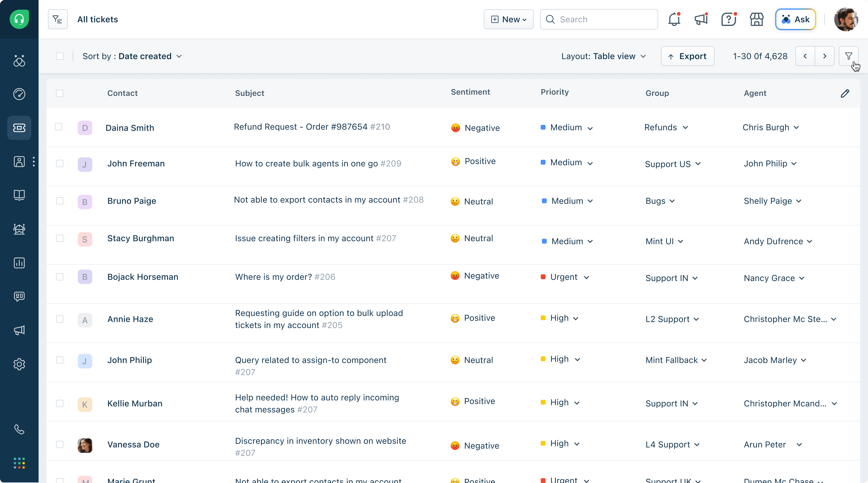Image resolution: width=868 pixels, height=483 pixels.
Task: Select Stacy Burghman's ticket checkbox
Action: pyautogui.click(x=60, y=238)
